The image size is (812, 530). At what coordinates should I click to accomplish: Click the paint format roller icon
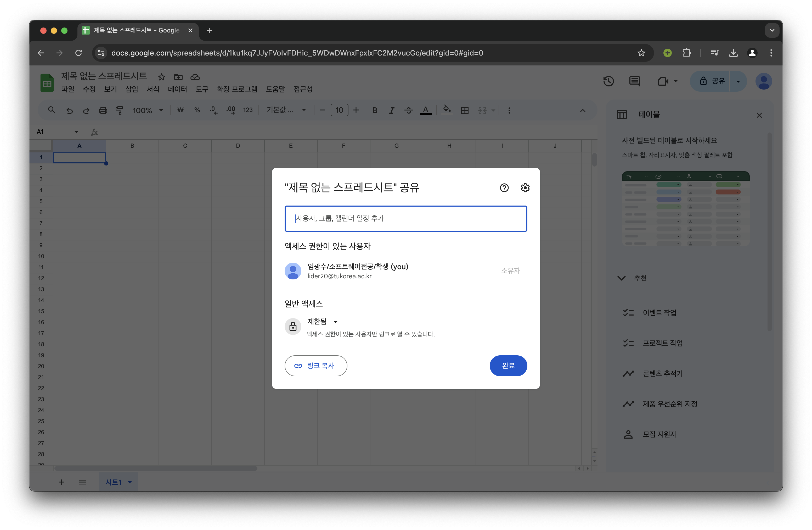click(x=119, y=110)
